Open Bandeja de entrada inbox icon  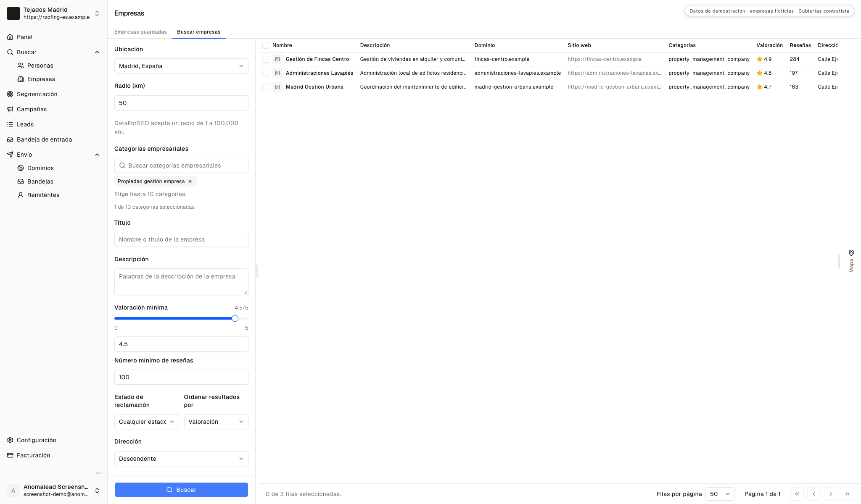10,139
